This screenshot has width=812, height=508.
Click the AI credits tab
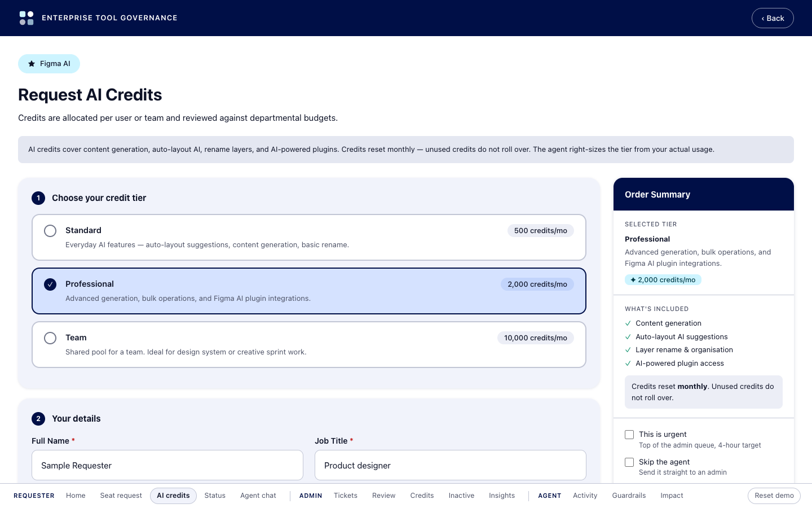pyautogui.click(x=173, y=496)
